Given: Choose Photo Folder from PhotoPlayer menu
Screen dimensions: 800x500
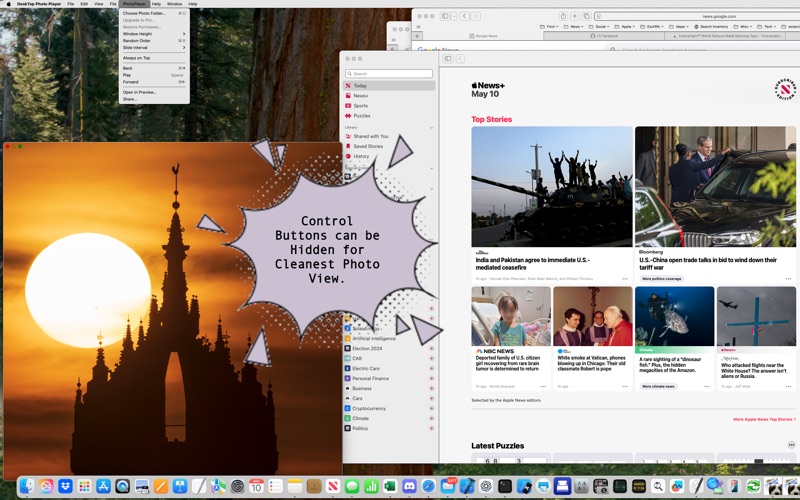Looking at the screenshot, I should tap(154, 13).
